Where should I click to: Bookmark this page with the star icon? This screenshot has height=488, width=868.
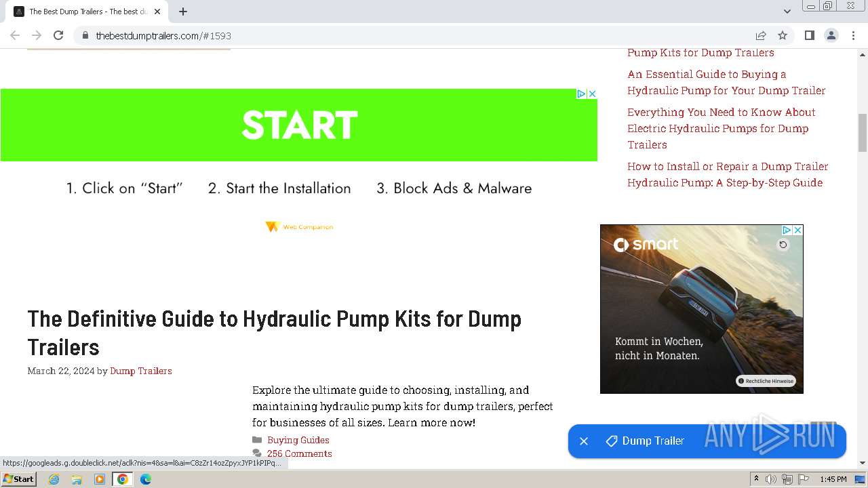click(783, 35)
